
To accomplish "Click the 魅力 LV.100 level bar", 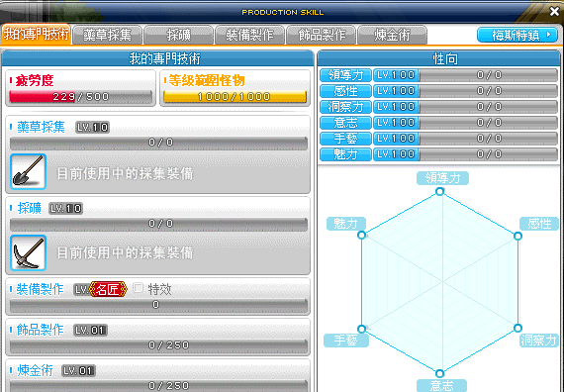I will point(465,154).
